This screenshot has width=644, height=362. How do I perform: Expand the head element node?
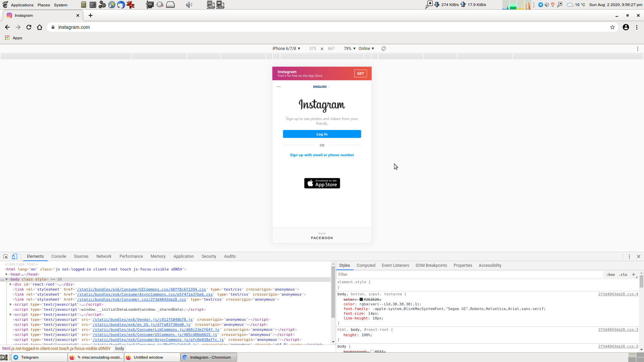6,274
